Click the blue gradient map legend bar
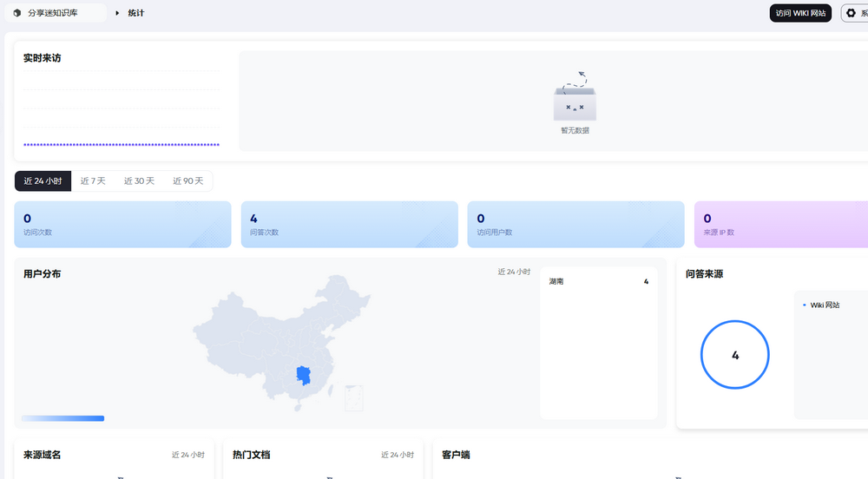Viewport: 868px width, 479px height. tap(62, 418)
